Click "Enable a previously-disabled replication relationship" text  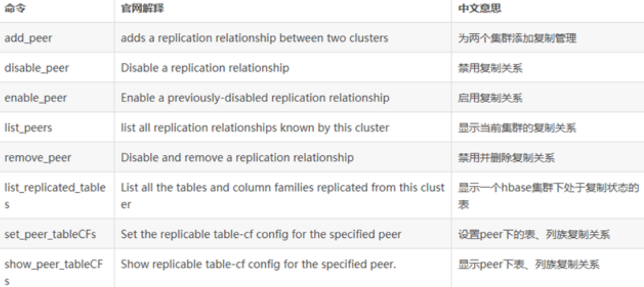255,98
